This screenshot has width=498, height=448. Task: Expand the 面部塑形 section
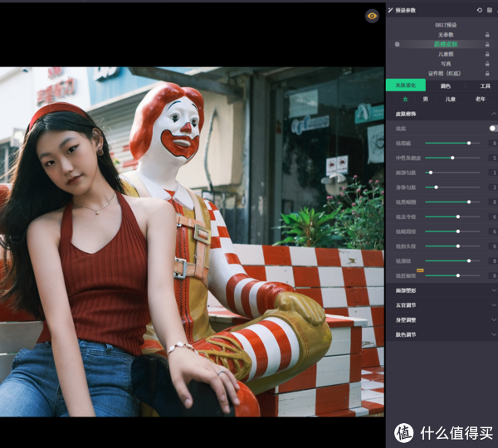(494, 290)
